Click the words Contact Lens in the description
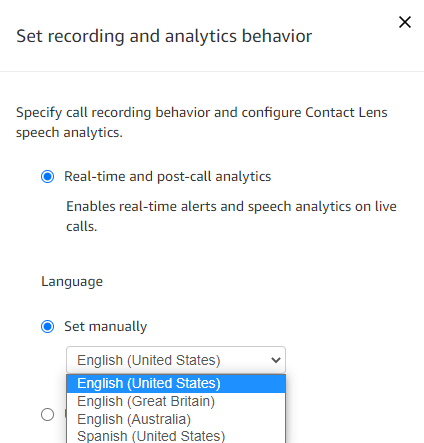424x443 pixels. point(346,112)
